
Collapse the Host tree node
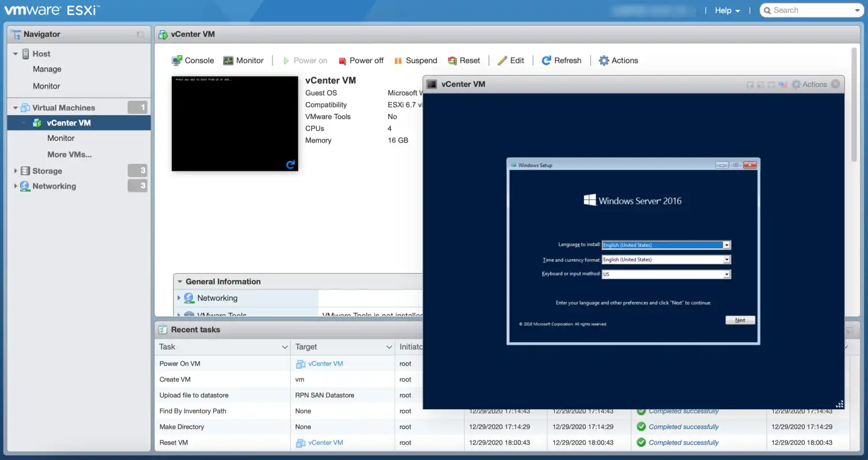coord(16,53)
